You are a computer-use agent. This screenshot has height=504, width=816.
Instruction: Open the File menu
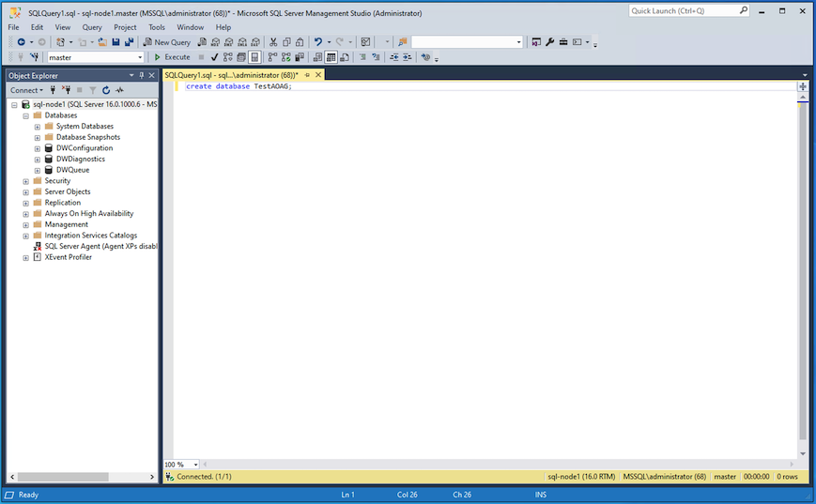[x=13, y=27]
